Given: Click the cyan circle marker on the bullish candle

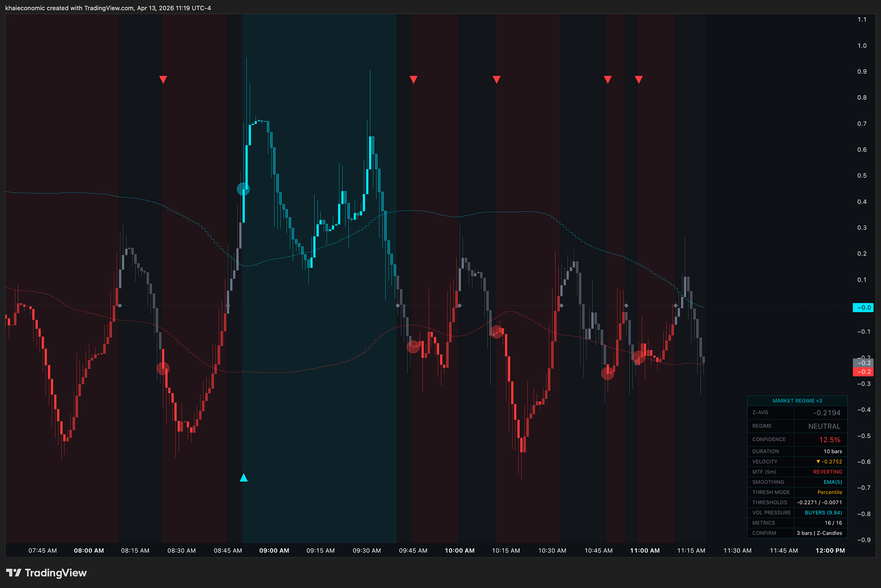Looking at the screenshot, I should pos(243,189).
